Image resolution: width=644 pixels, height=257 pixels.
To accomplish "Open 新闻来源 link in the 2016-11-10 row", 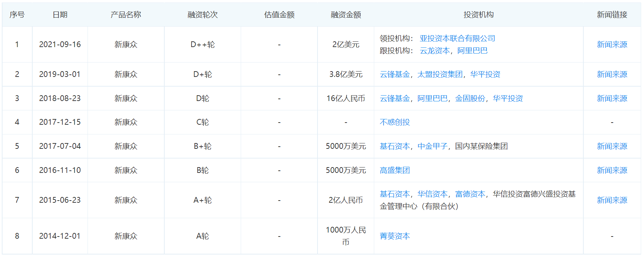I will (612, 170).
